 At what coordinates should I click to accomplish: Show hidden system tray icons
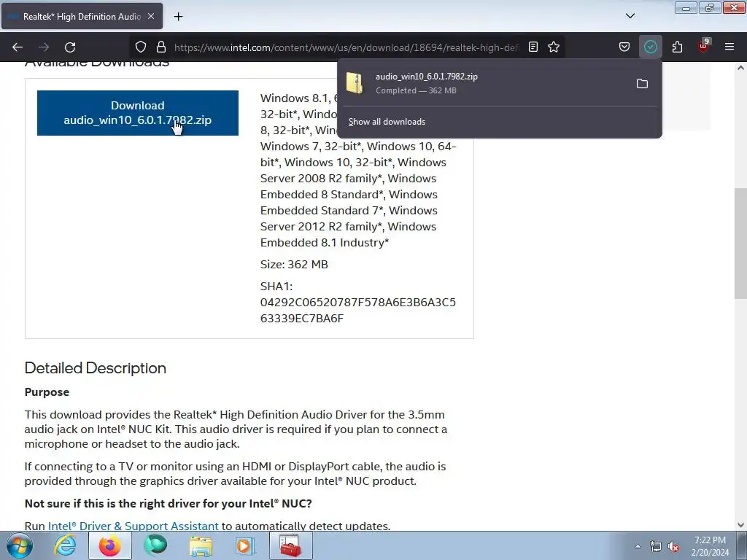pos(638,546)
